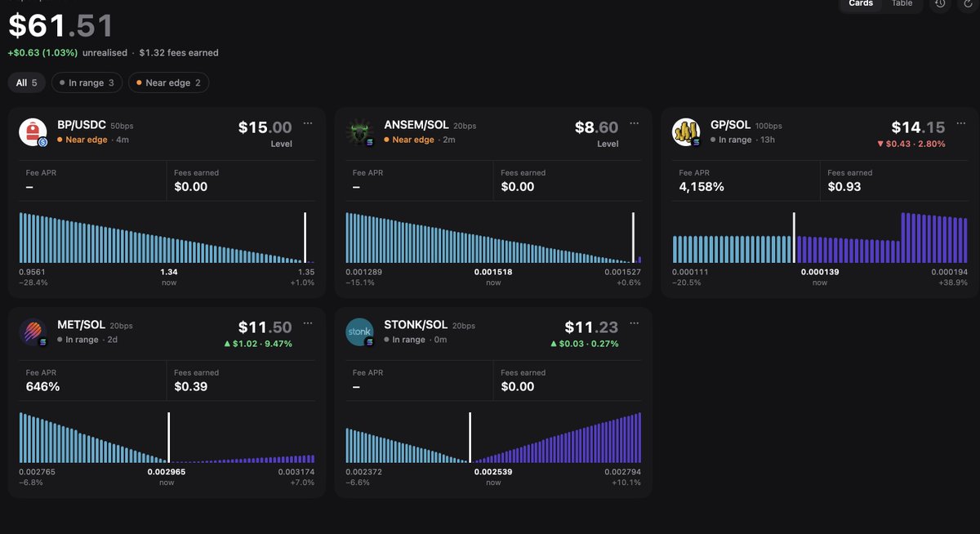
Task: Click the STONK/SOL $11.23 position value
Action: click(591, 327)
